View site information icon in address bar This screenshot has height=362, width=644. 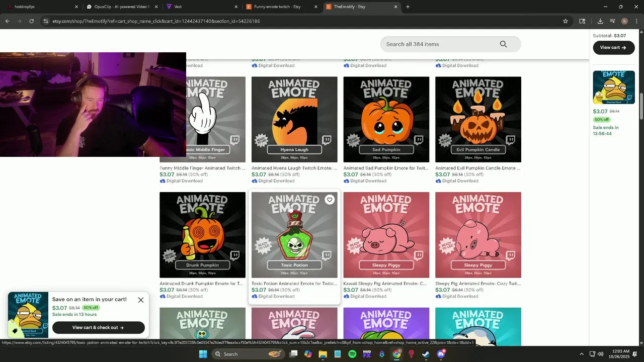pos(46,21)
